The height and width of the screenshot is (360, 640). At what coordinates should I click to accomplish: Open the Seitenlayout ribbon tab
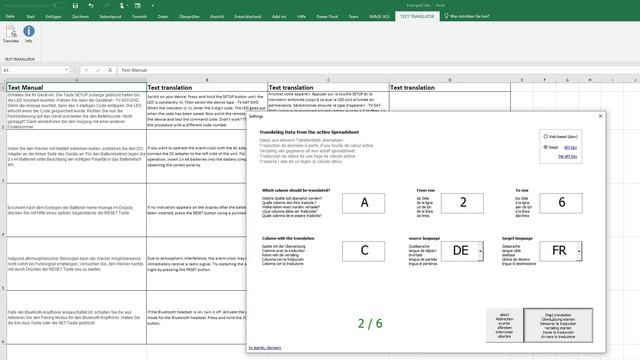[110, 16]
